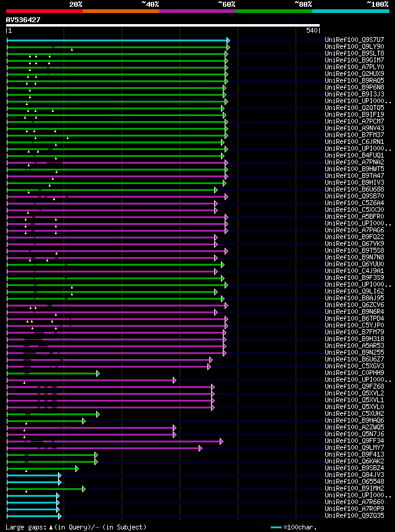Select hit UniRef100_B9N6R4
Image resolution: width=395 pixels, height=532 pixels.
[355, 312]
